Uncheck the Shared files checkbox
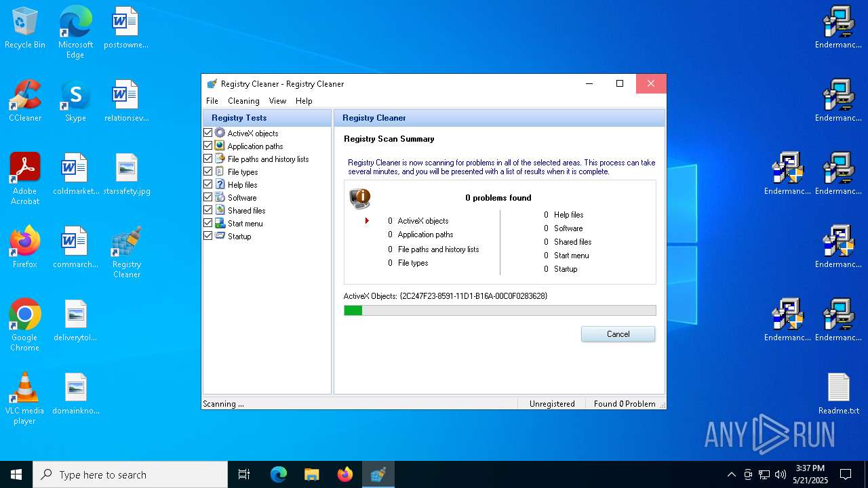The width and height of the screenshot is (868, 488). click(208, 210)
